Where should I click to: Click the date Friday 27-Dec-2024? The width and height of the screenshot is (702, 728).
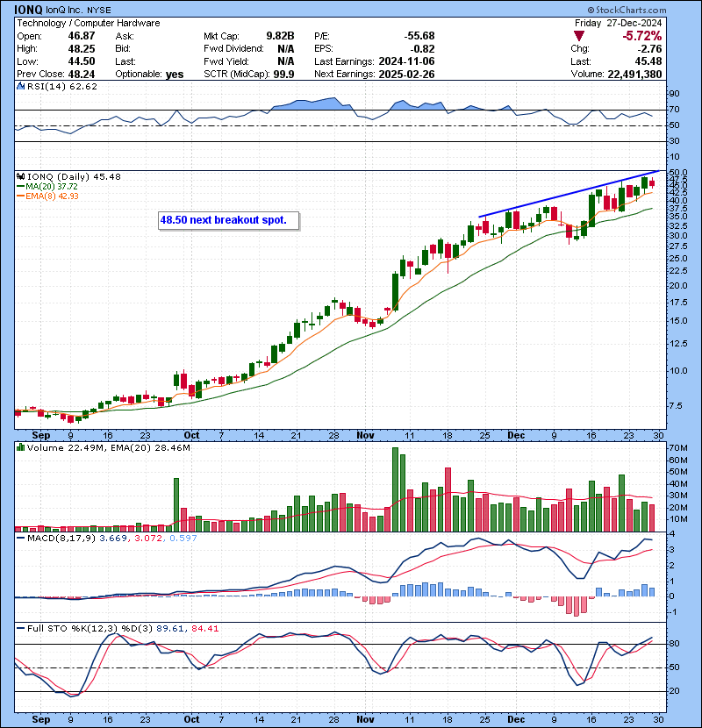coord(618,23)
